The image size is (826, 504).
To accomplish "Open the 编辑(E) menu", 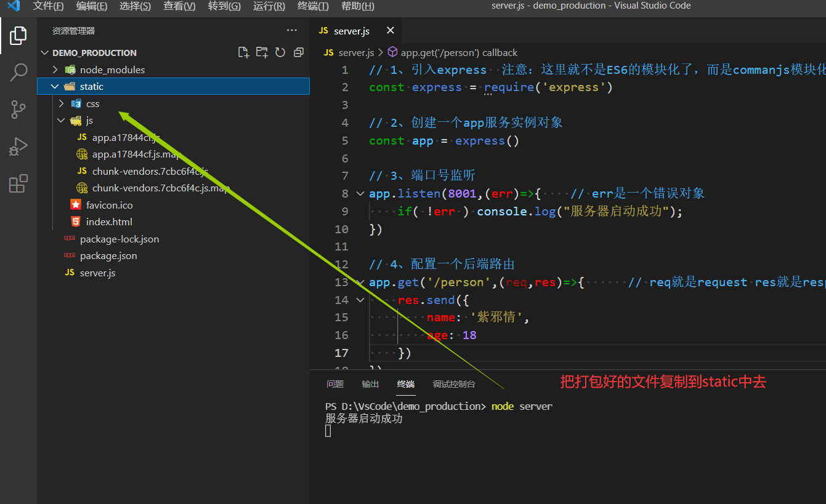I will point(92,6).
